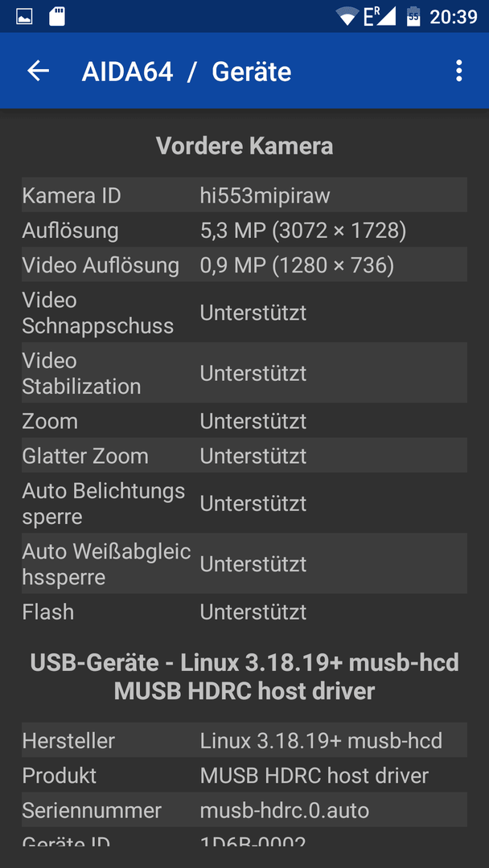This screenshot has height=868, width=489.
Task: Select the Seriennummer musb-hdrc.0.auto row
Action: [244, 810]
